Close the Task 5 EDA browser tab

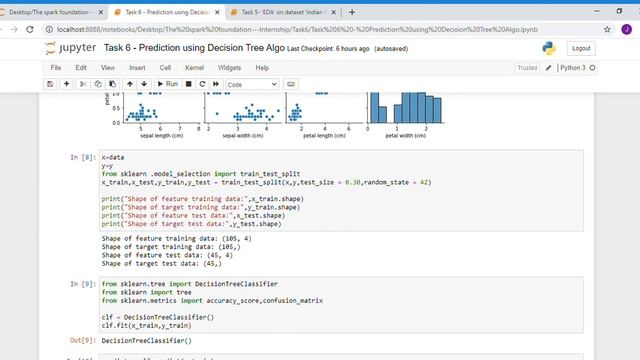pyautogui.click(x=333, y=12)
